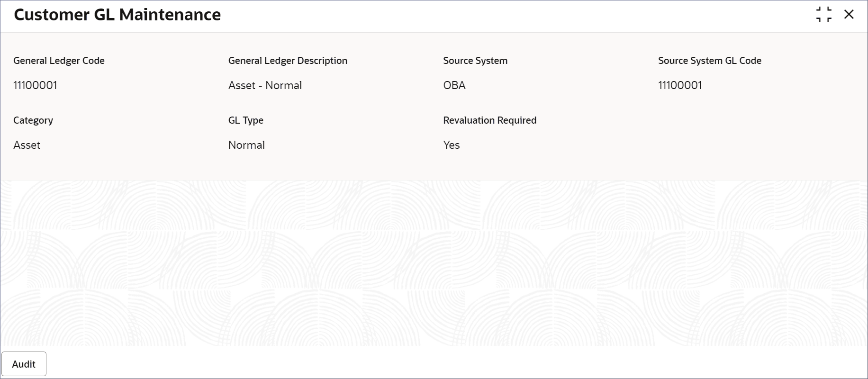Click the Source System GL Code label
Viewport: 868px width, 379px height.
(x=709, y=61)
